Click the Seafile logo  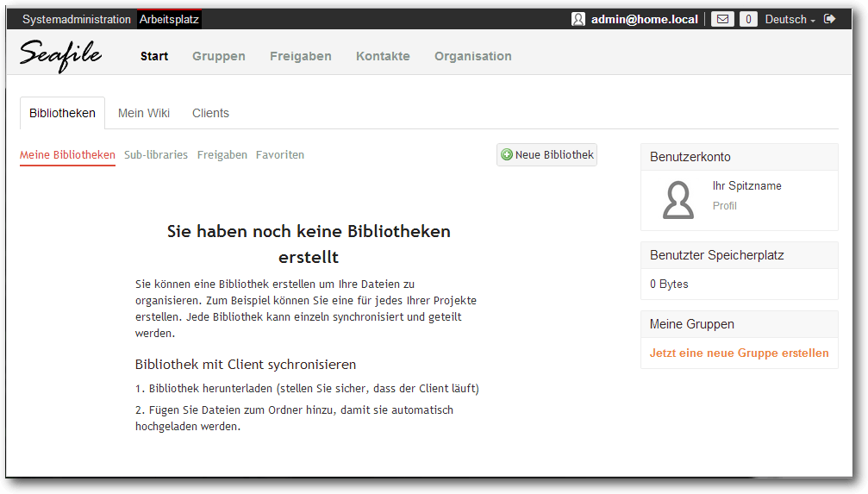pyautogui.click(x=60, y=55)
